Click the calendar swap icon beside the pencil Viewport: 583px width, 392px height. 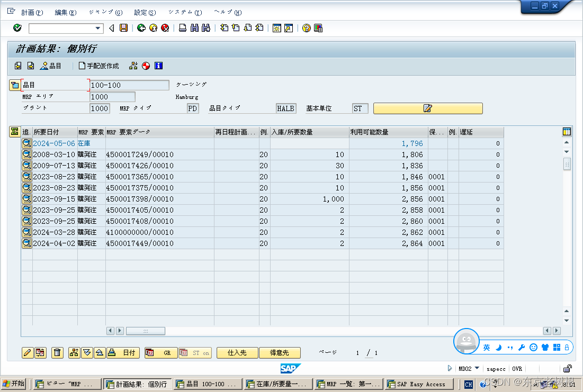coord(40,353)
